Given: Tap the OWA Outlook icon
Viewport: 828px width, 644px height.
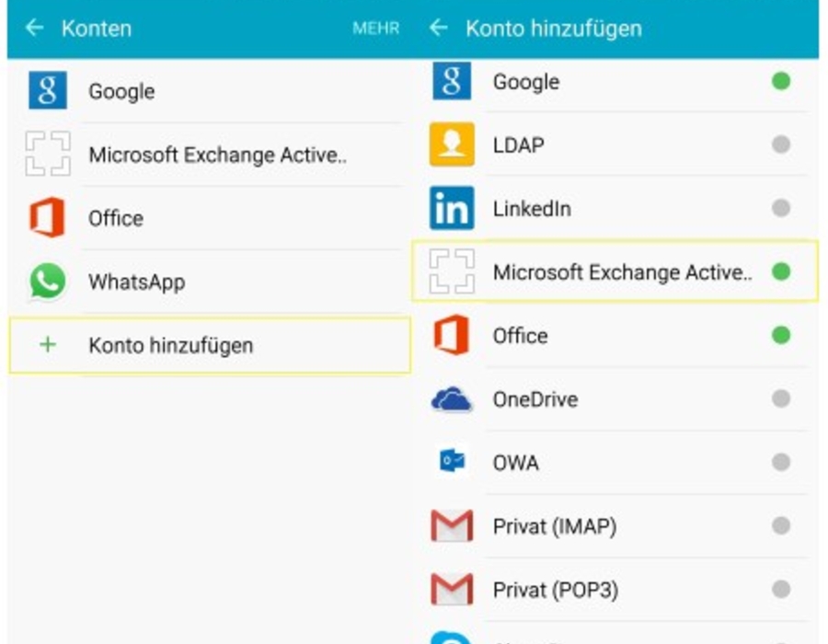Looking at the screenshot, I should pos(452,462).
